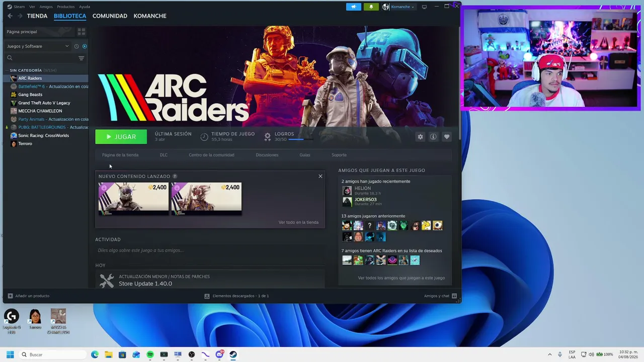Image resolution: width=644 pixels, height=362 pixels.
Task: Open the Windows Start menu
Action: 10,354
